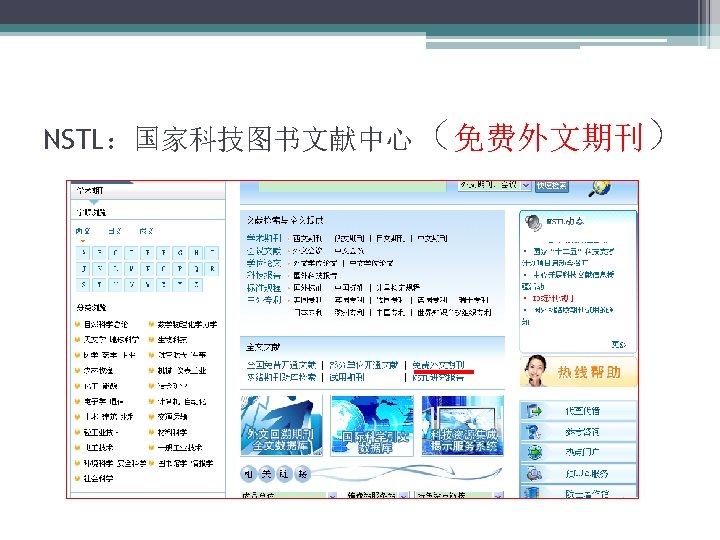The width and height of the screenshot is (720, 540).
Task: Open the 部分单位开通文献 link
Action: [364, 365]
